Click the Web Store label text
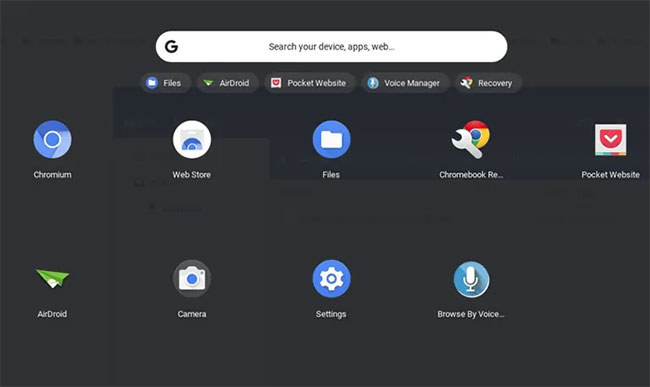Viewport: 650px width, 387px height. (192, 175)
